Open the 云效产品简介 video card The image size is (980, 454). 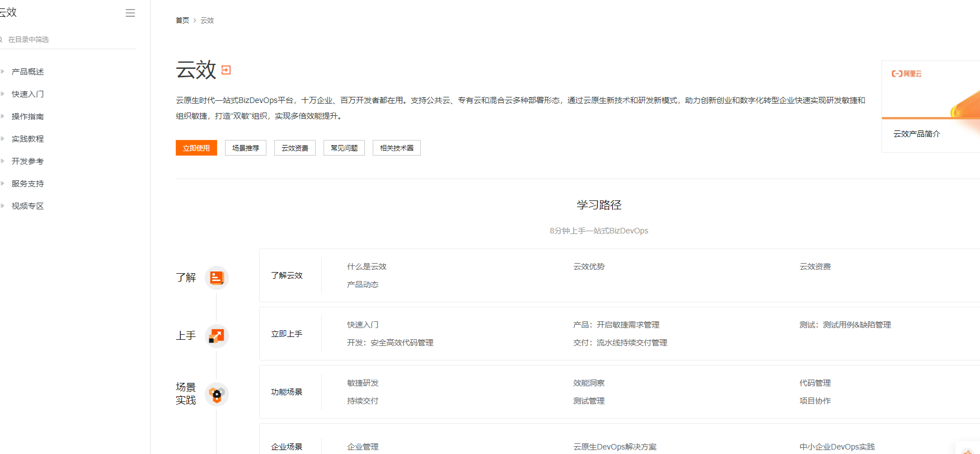[931, 106]
